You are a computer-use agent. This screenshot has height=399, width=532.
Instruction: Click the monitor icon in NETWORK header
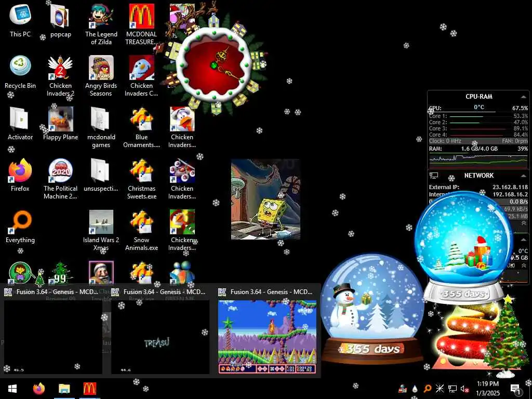(x=434, y=176)
